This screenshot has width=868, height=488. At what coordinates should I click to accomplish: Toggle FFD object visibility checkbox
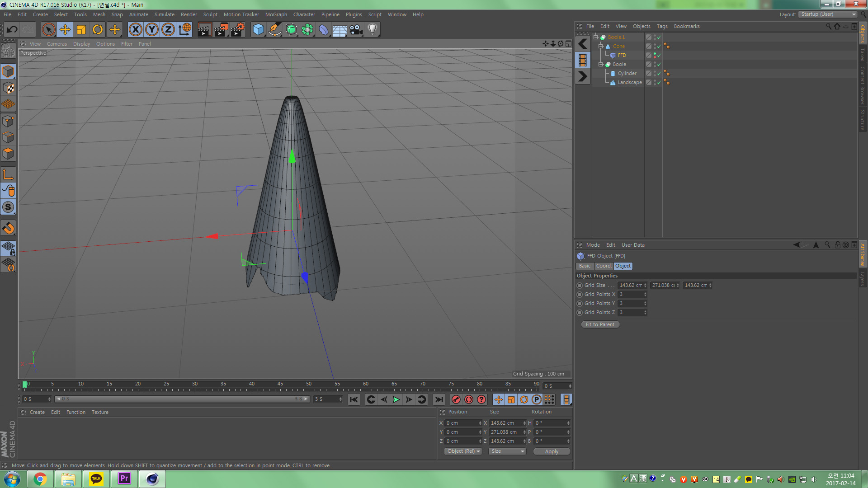click(x=659, y=55)
